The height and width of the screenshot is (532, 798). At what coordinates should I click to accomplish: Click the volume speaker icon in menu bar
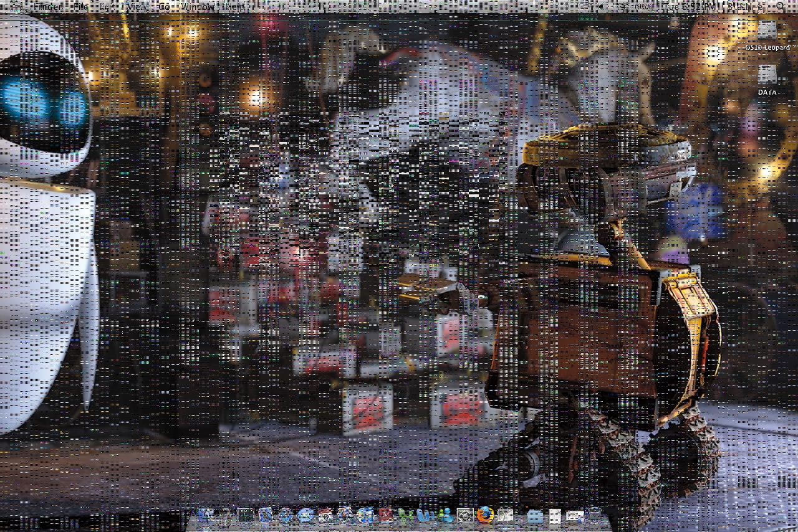point(601,6)
